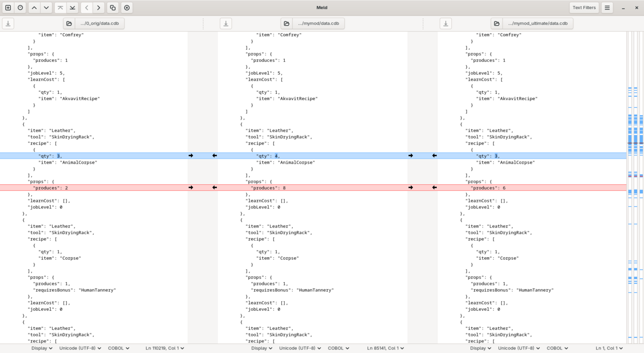This screenshot has height=353, width=644.
Task: Save the 0_orig pane file
Action: click(x=8, y=24)
